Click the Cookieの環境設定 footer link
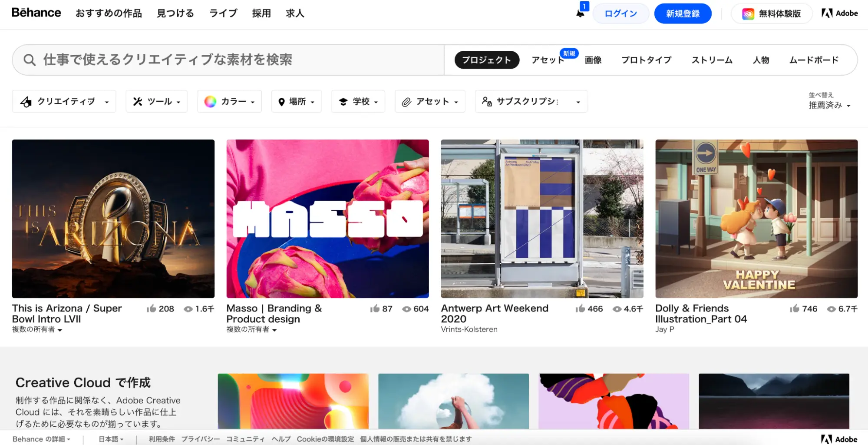The image size is (868, 445). click(x=325, y=439)
